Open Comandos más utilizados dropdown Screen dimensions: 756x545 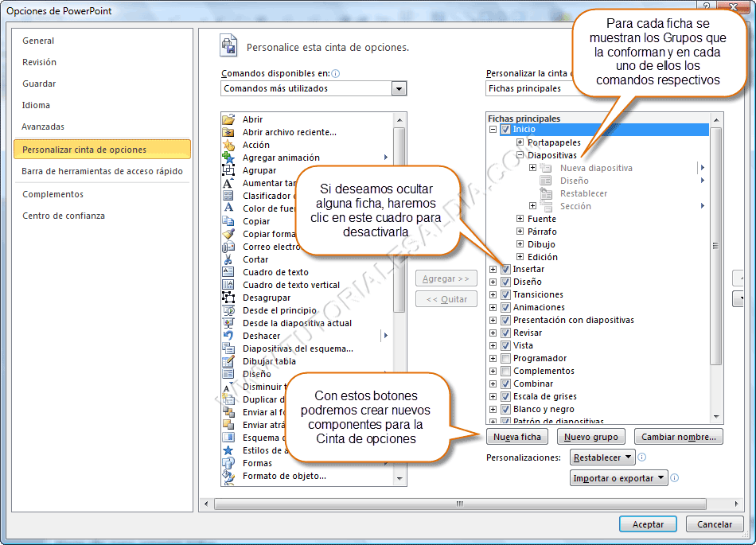[399, 88]
